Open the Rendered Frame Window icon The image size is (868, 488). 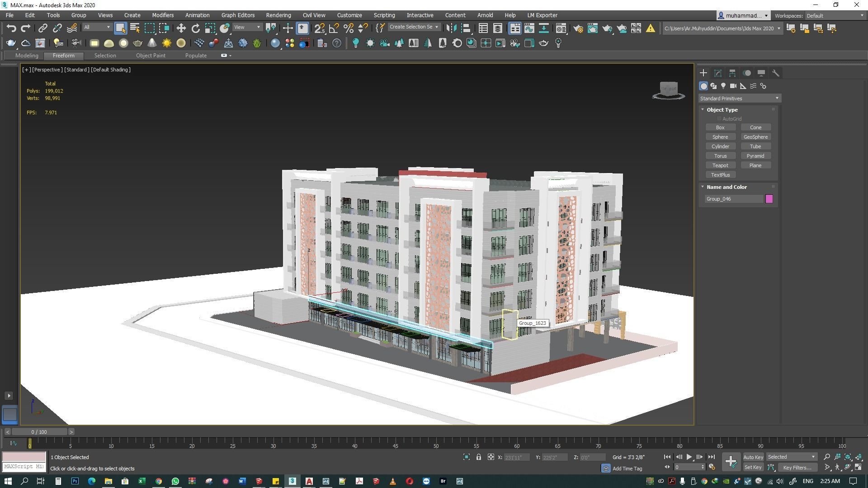coord(592,28)
